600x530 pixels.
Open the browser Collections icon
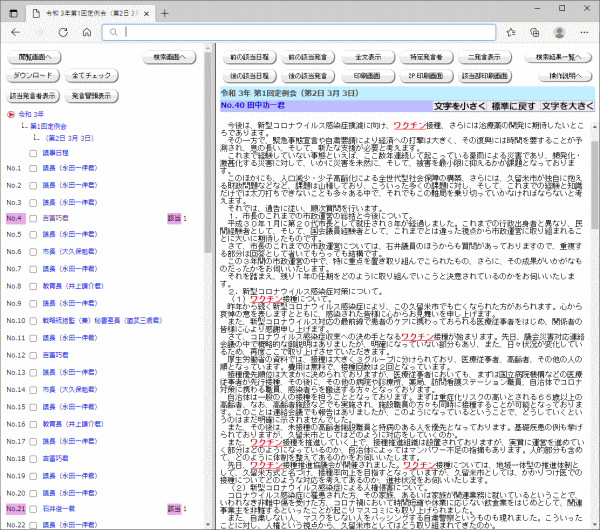point(535,33)
